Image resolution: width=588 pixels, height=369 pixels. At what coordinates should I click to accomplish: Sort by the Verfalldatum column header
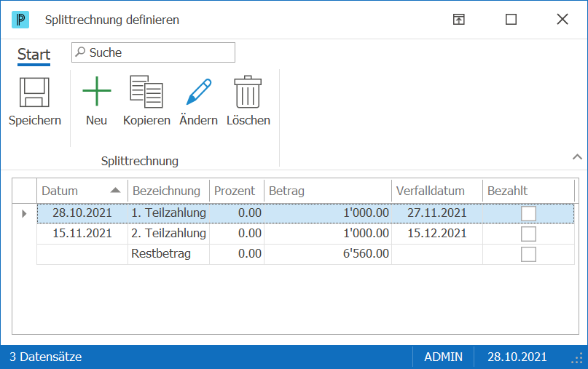click(x=437, y=191)
